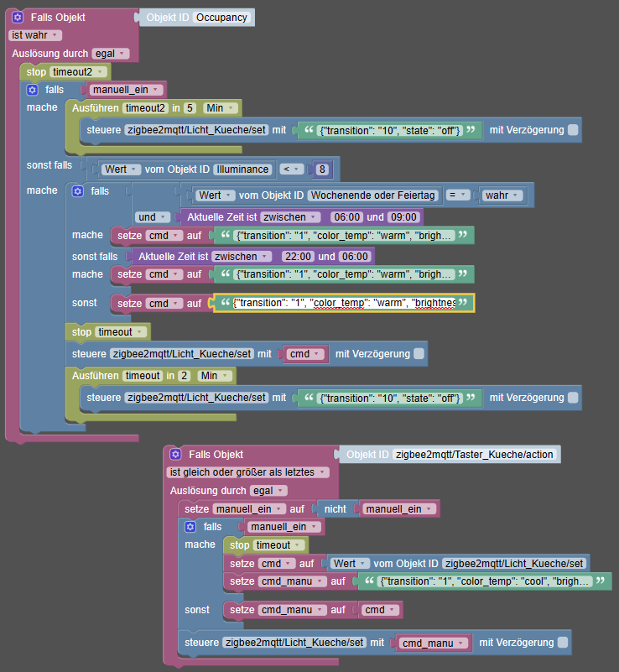The width and height of the screenshot is (619, 672).
Task: Open 'egal' dropdown in Taster trigger
Action: pos(268,491)
